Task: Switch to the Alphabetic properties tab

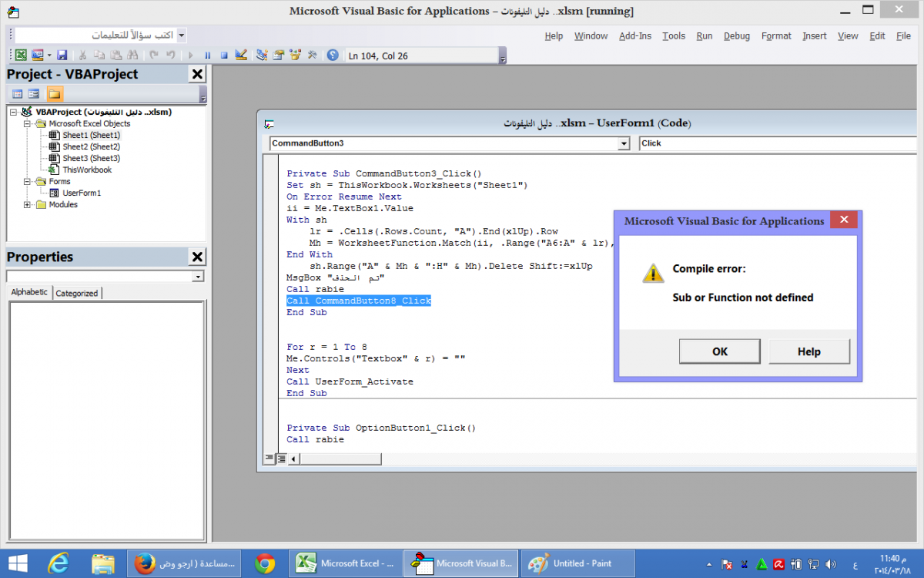Action: click(30, 292)
